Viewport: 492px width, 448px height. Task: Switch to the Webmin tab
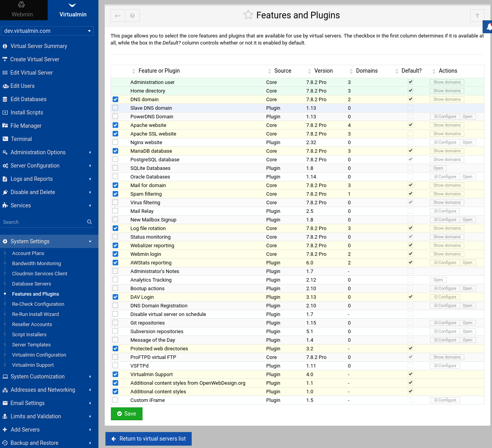tap(22, 10)
